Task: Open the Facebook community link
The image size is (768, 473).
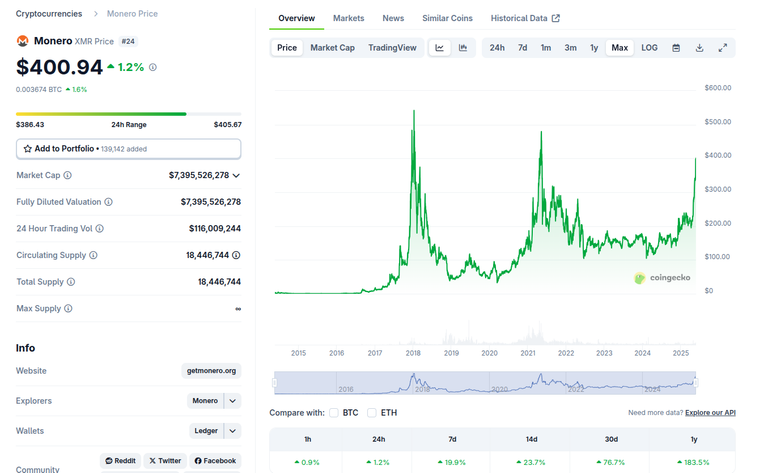Action: (x=215, y=461)
